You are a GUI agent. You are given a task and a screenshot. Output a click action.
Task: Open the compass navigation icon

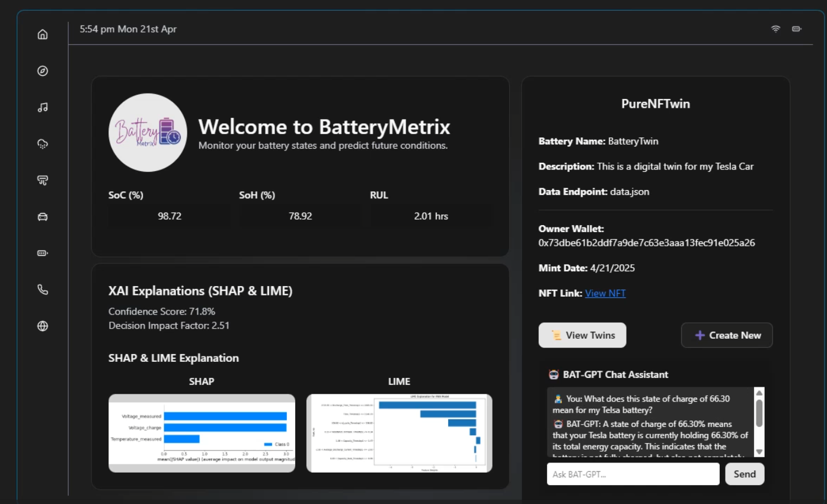(43, 71)
